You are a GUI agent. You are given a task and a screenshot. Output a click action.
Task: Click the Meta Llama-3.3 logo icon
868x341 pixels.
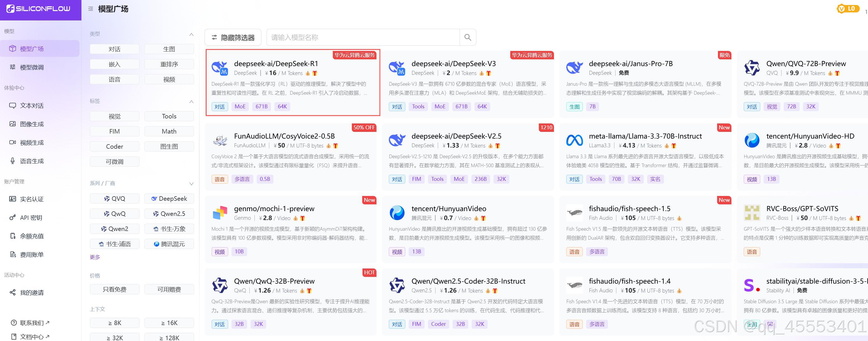574,140
